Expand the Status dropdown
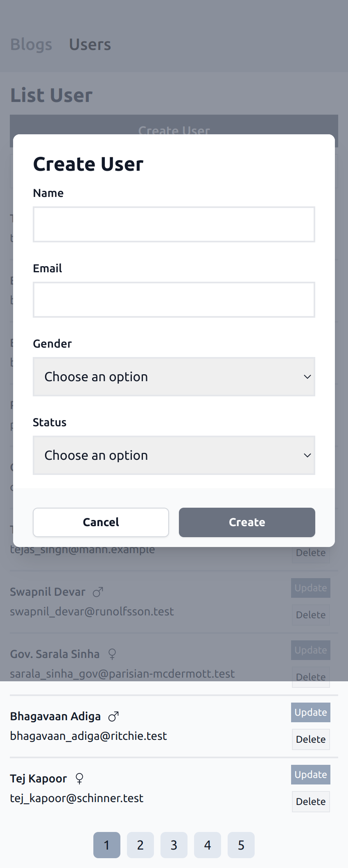The image size is (348, 868). click(174, 455)
